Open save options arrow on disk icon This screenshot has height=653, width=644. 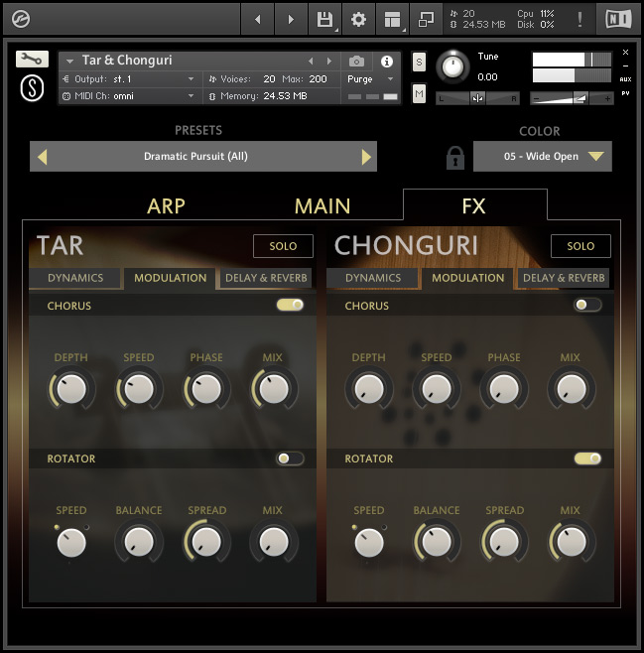[336, 30]
